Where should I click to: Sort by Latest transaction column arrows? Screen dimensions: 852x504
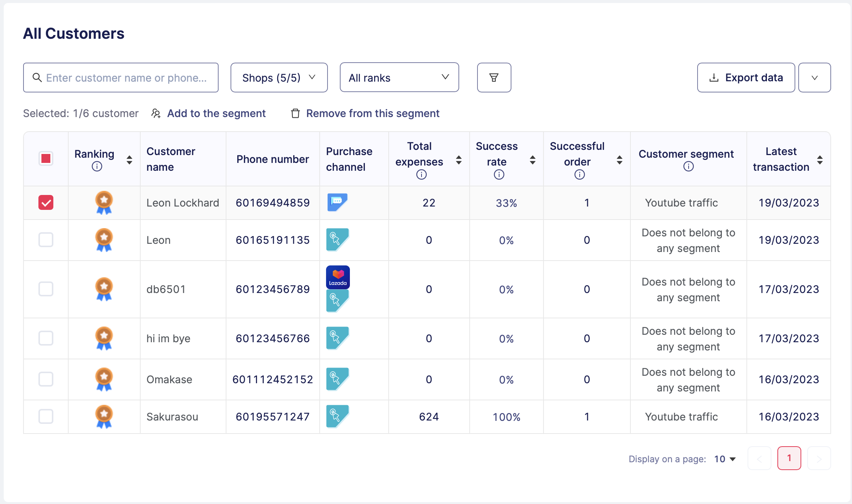pyautogui.click(x=820, y=160)
